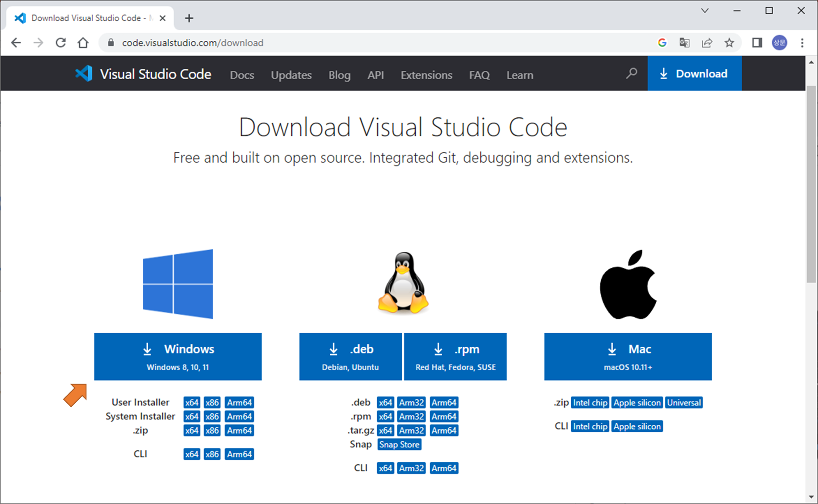Reload the page with the refresh icon
Image resolution: width=818 pixels, height=504 pixels.
pos(60,43)
